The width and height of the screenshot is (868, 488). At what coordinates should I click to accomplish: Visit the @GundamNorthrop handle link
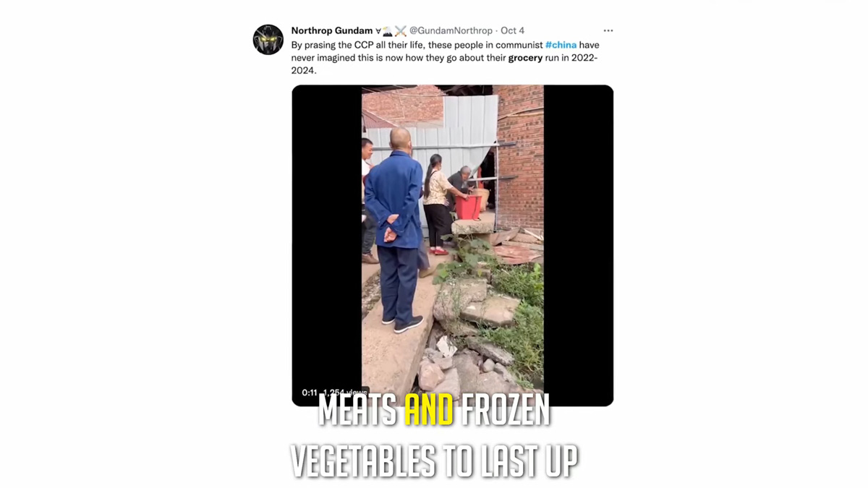click(x=451, y=30)
